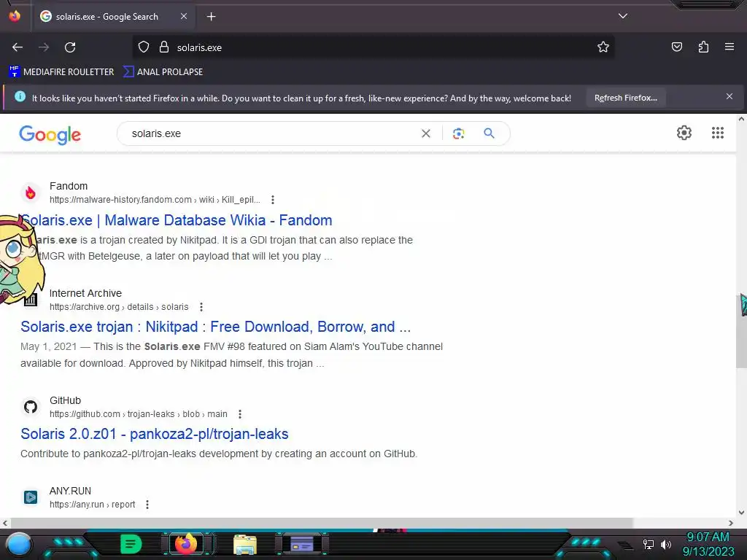Dismiss the Firefox refresh notification bar
This screenshot has width=747, height=560.
(729, 97)
